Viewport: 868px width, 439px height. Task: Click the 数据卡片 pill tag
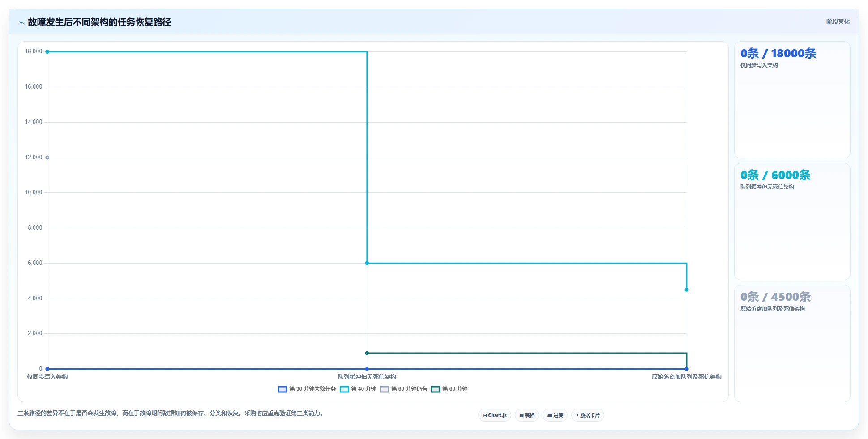click(x=588, y=415)
